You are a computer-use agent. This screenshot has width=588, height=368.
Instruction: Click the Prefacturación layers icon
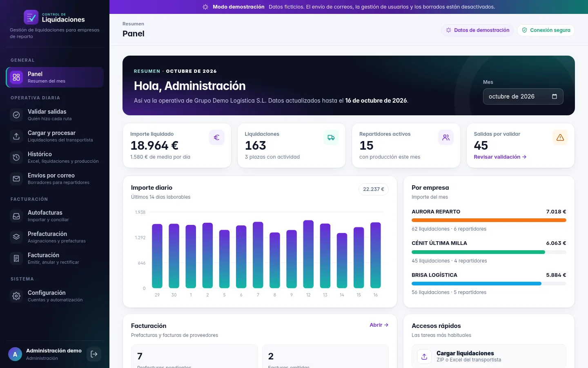point(16,237)
